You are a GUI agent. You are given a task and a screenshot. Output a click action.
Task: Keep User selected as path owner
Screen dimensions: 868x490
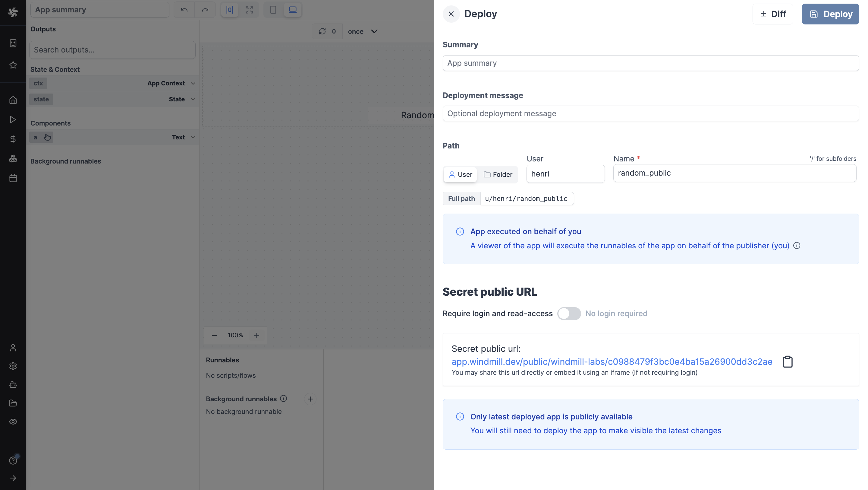pyautogui.click(x=460, y=174)
